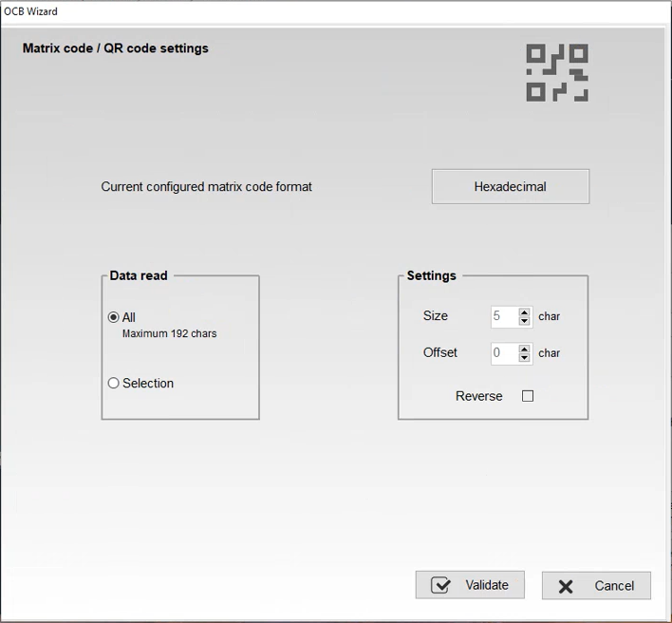
Task: Enable the Reverse checkbox
Action: coord(528,396)
